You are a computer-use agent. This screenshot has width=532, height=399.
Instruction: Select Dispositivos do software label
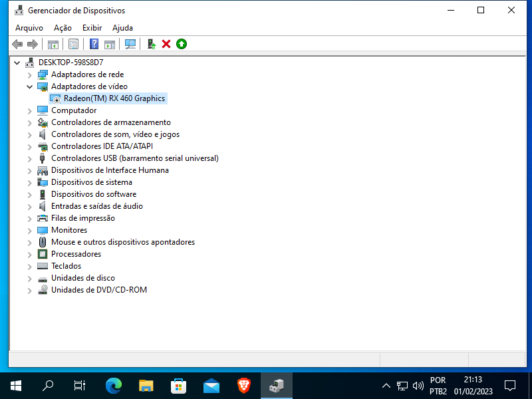pyautogui.click(x=94, y=194)
